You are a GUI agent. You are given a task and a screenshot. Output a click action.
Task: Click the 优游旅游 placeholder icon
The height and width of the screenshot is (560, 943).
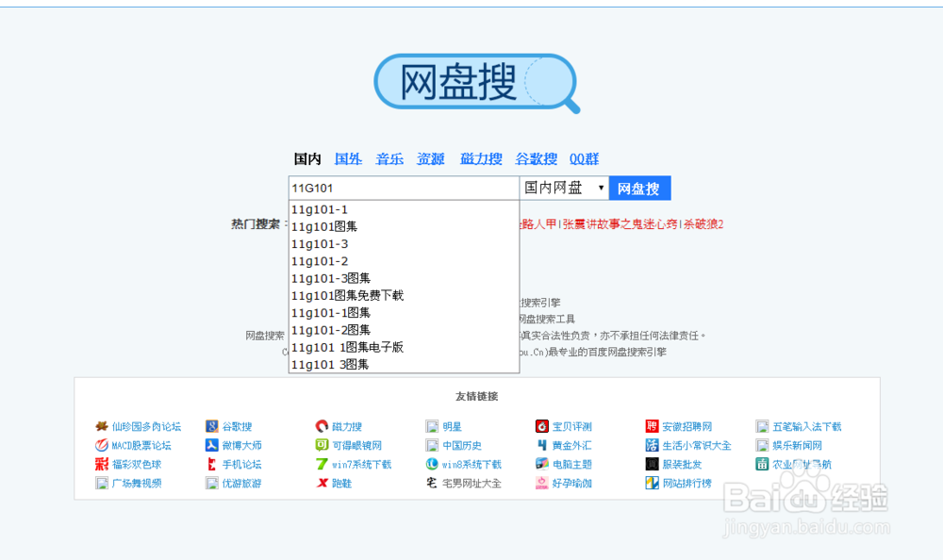click(x=211, y=483)
